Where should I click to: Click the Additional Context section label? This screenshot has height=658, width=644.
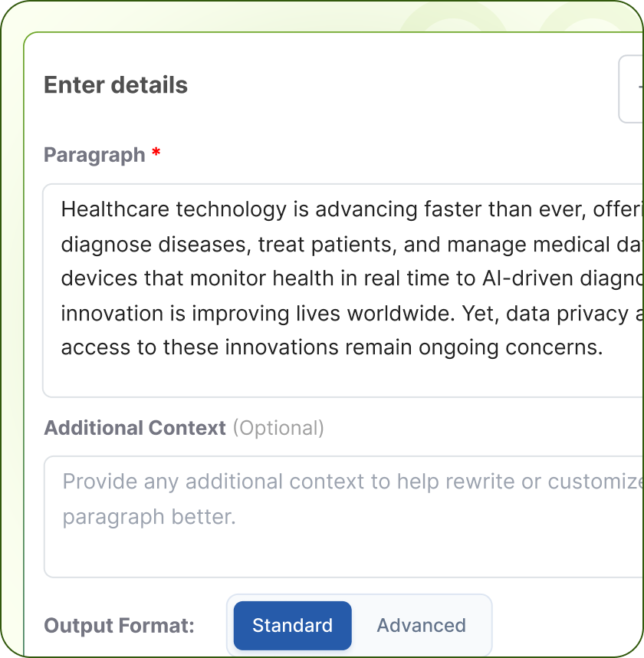point(134,428)
